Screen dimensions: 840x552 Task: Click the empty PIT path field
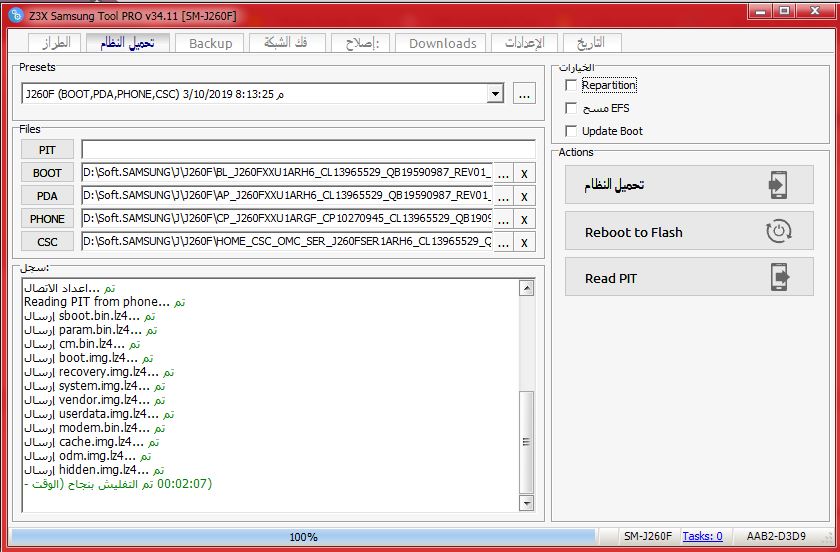coord(308,150)
